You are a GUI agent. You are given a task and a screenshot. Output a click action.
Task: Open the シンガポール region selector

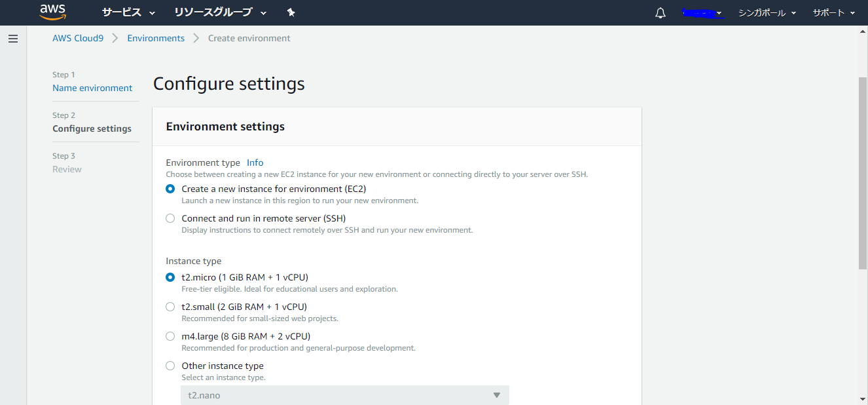tap(767, 13)
